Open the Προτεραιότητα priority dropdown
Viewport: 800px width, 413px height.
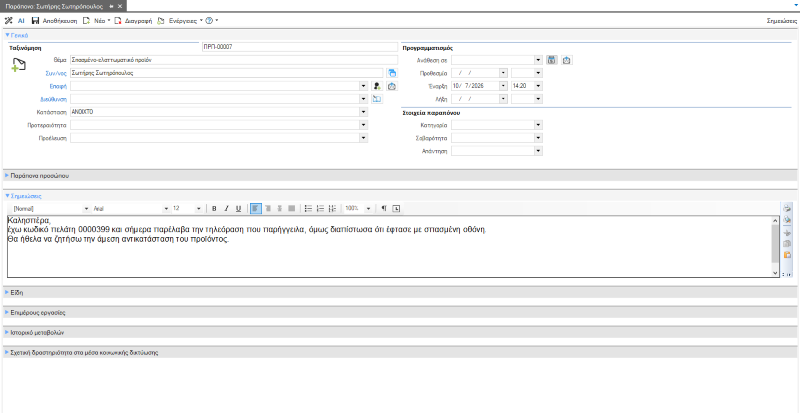pos(363,125)
